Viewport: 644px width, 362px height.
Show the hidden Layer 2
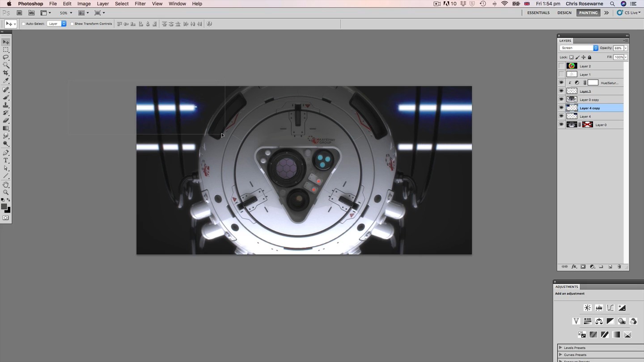(x=561, y=66)
